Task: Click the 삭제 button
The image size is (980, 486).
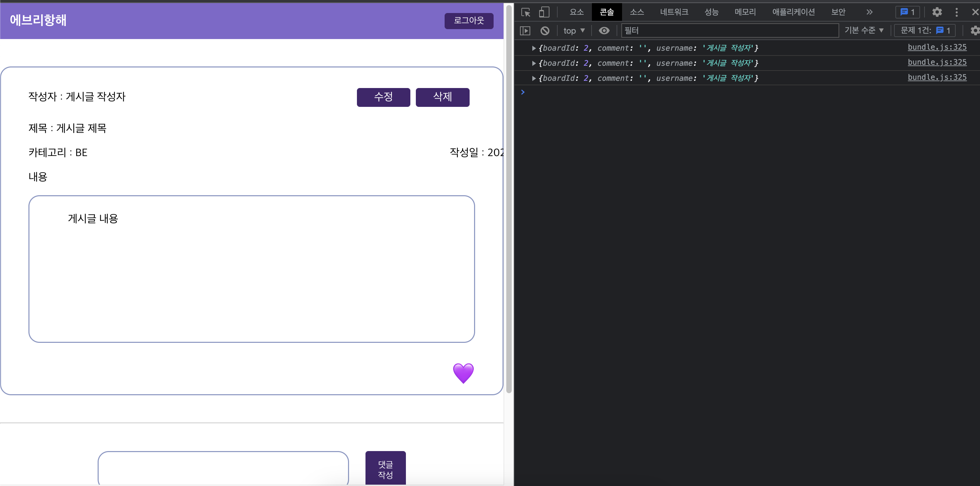Action: click(x=442, y=97)
